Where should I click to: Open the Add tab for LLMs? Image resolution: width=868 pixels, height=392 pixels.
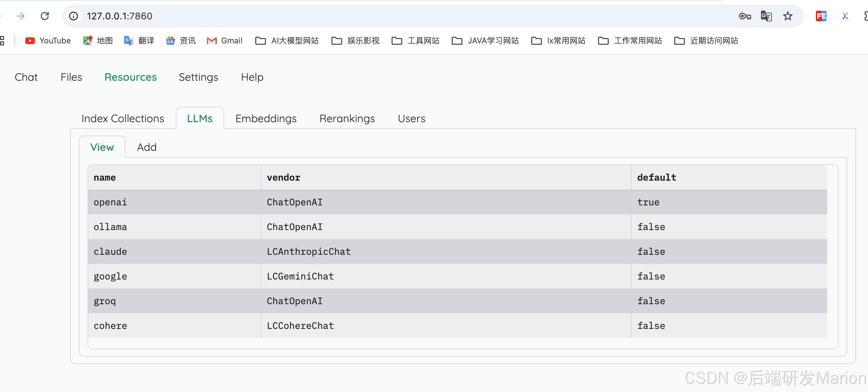[147, 147]
